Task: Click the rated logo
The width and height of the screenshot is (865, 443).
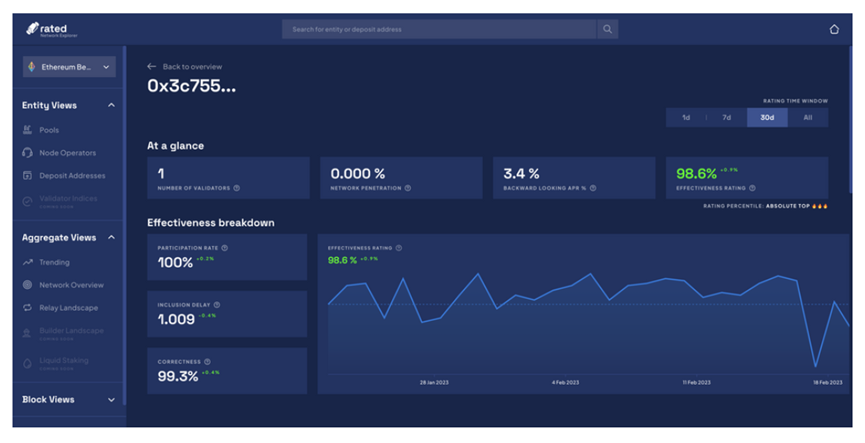Action: pos(50,29)
